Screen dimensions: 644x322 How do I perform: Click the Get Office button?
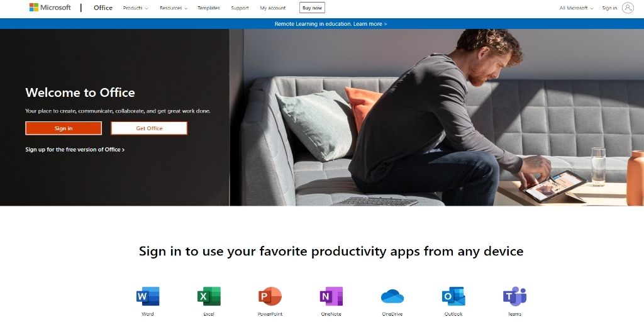click(149, 128)
